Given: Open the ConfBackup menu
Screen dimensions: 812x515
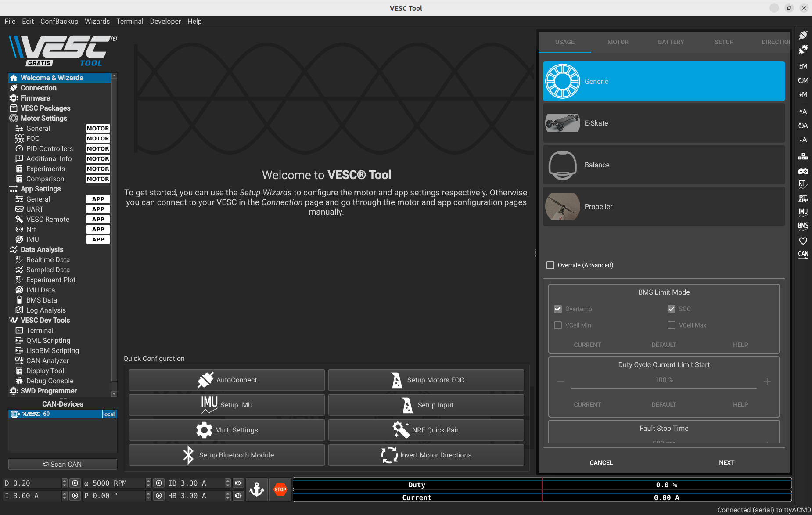Looking at the screenshot, I should pos(59,21).
